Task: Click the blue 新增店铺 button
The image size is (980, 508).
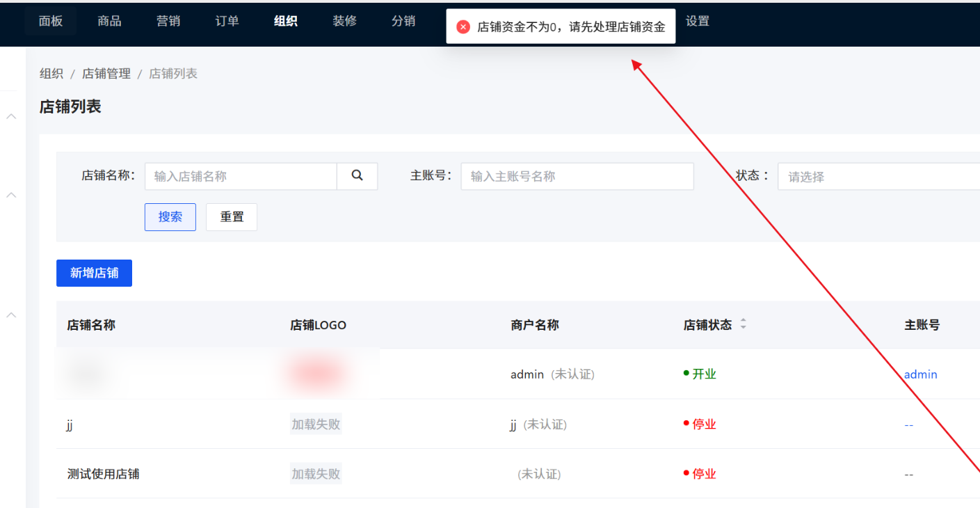Action: pyautogui.click(x=94, y=273)
